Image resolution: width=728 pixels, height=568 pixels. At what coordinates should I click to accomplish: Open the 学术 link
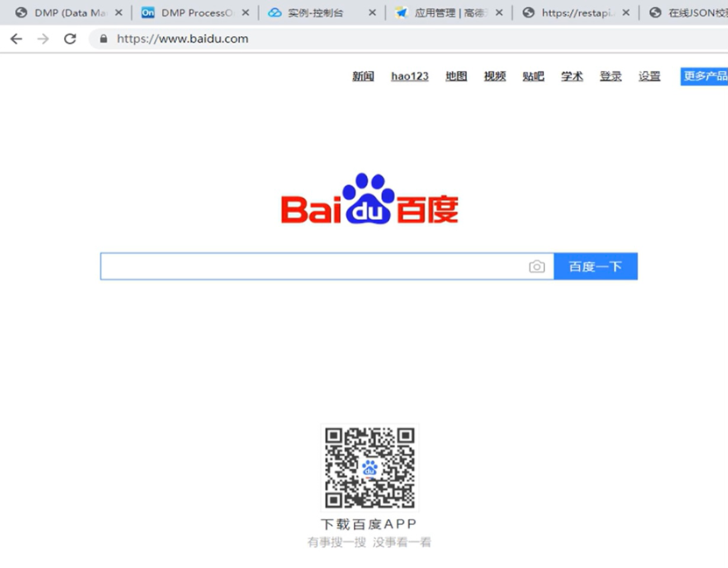(x=572, y=76)
